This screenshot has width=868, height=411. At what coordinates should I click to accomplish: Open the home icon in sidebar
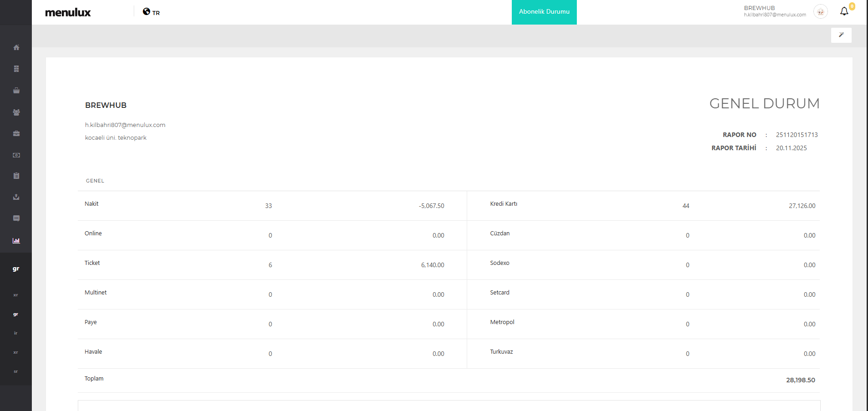16,47
